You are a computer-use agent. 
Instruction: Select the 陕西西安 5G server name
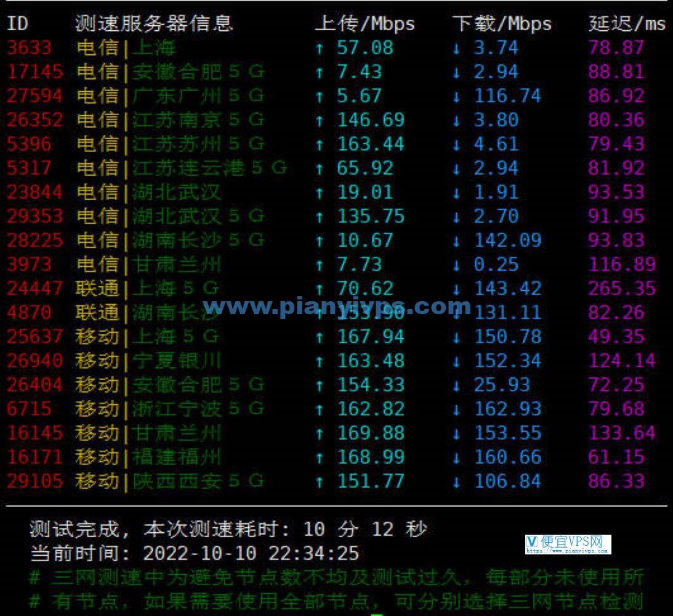pyautogui.click(x=198, y=480)
